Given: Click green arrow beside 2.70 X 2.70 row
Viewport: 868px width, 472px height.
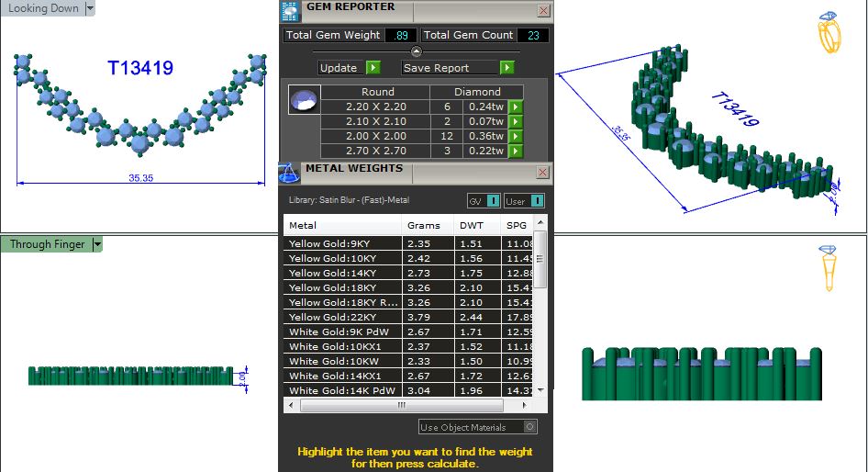Looking at the screenshot, I should point(516,152).
